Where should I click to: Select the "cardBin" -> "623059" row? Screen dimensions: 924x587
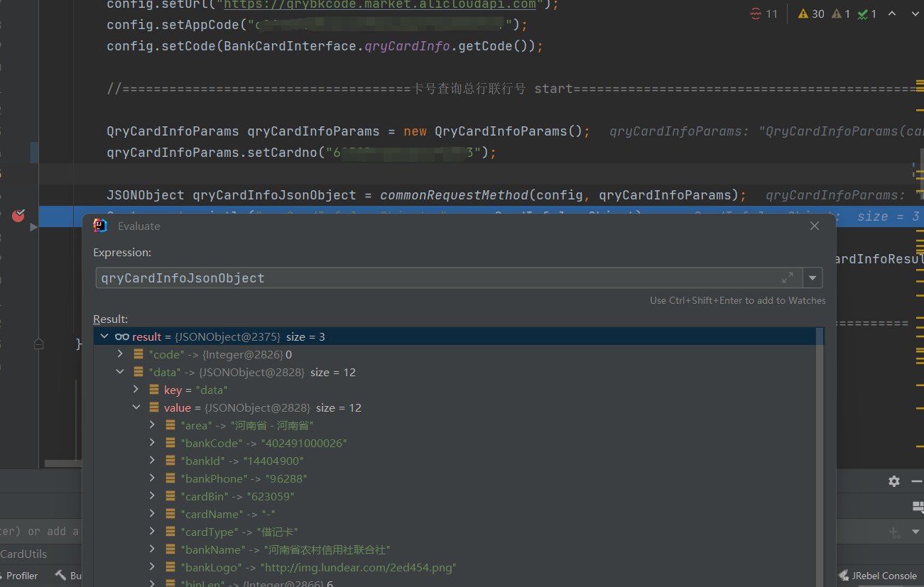[x=237, y=496]
